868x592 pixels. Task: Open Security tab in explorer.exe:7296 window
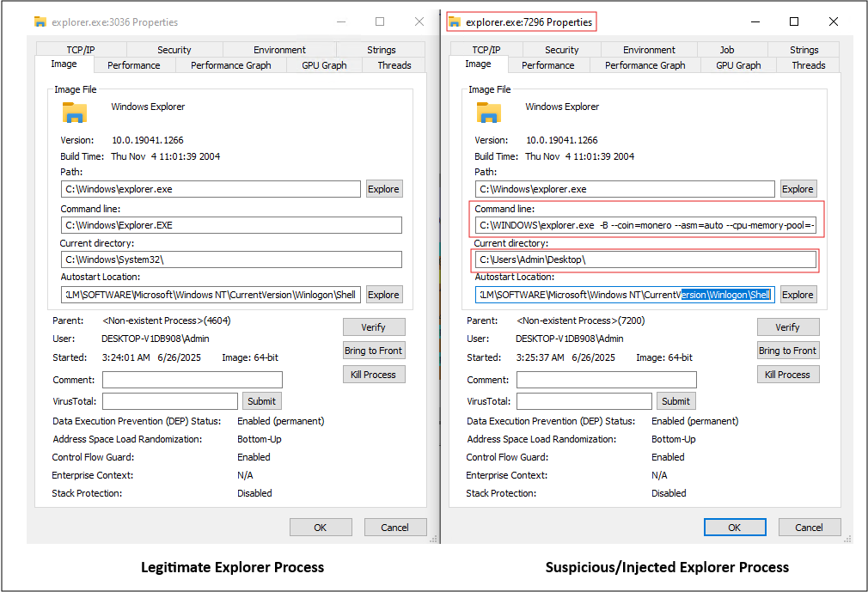pyautogui.click(x=561, y=50)
